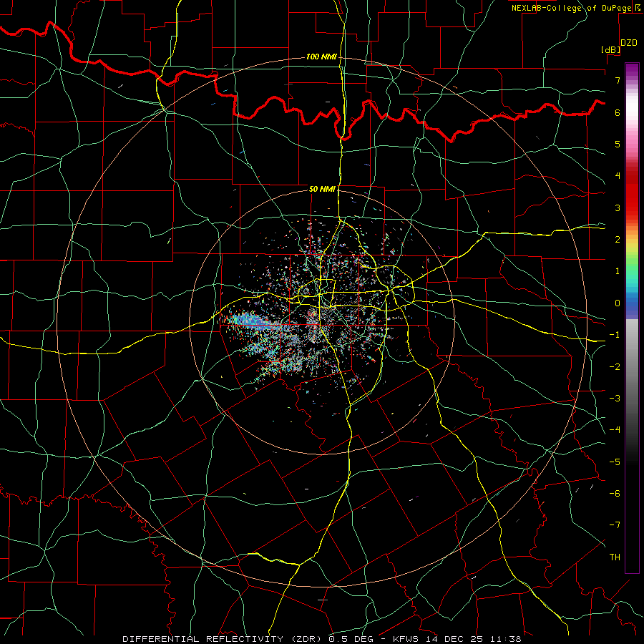This screenshot has width=644, height=644.
Task: Click the white band of the colorbar
Action: point(632,107)
